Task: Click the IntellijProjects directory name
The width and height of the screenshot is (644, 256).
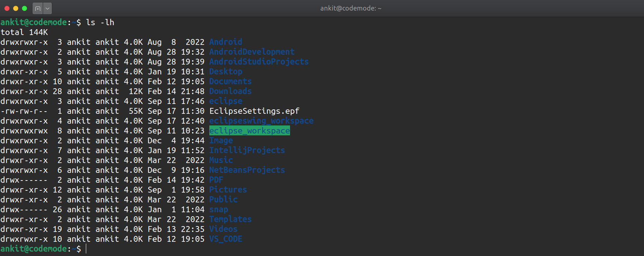Action: (x=247, y=150)
